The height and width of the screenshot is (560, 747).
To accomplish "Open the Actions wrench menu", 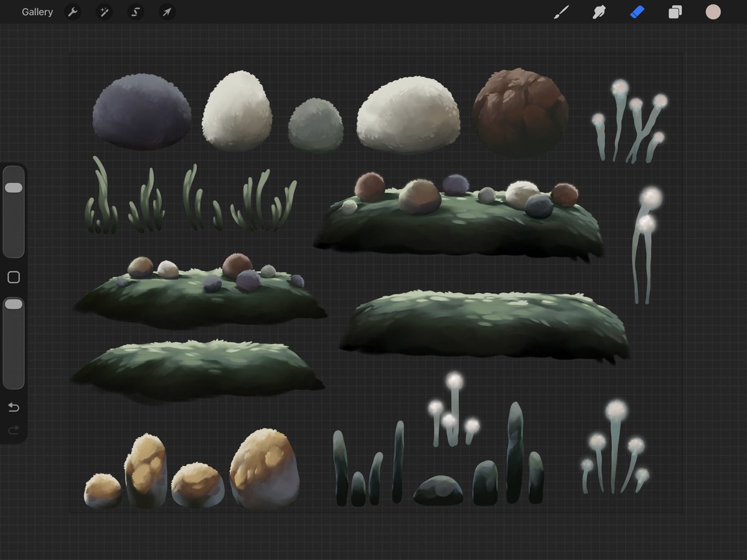I will pyautogui.click(x=73, y=12).
